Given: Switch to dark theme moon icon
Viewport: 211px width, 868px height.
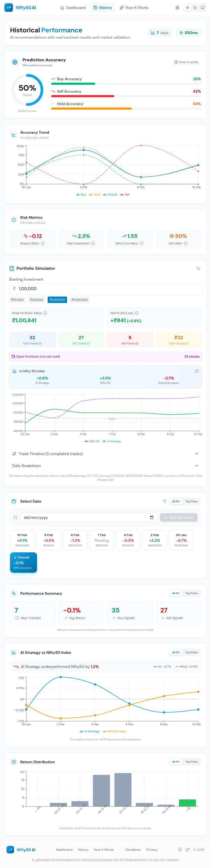Looking at the screenshot, I should coord(195,7).
